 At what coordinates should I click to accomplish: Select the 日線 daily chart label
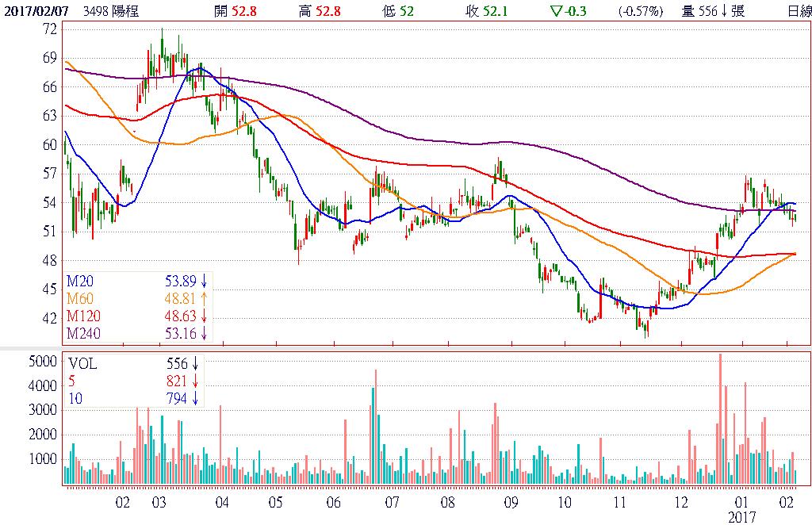(x=799, y=10)
